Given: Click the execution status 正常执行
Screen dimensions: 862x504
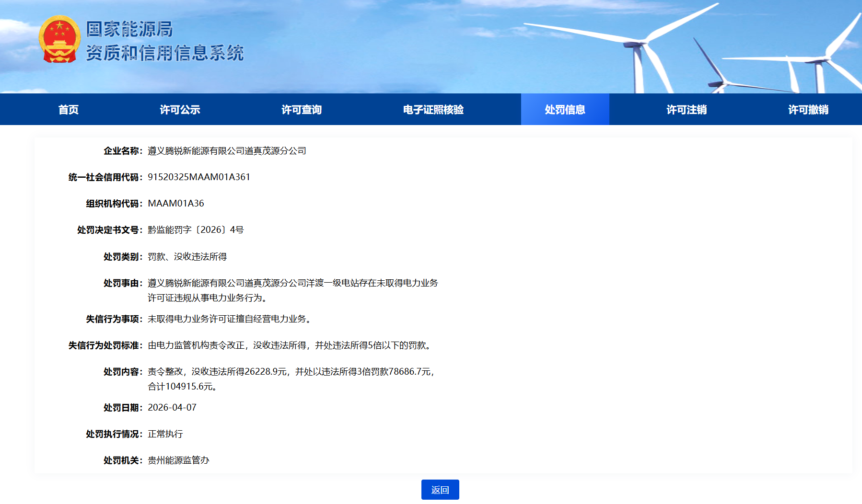Looking at the screenshot, I should click(x=165, y=434).
